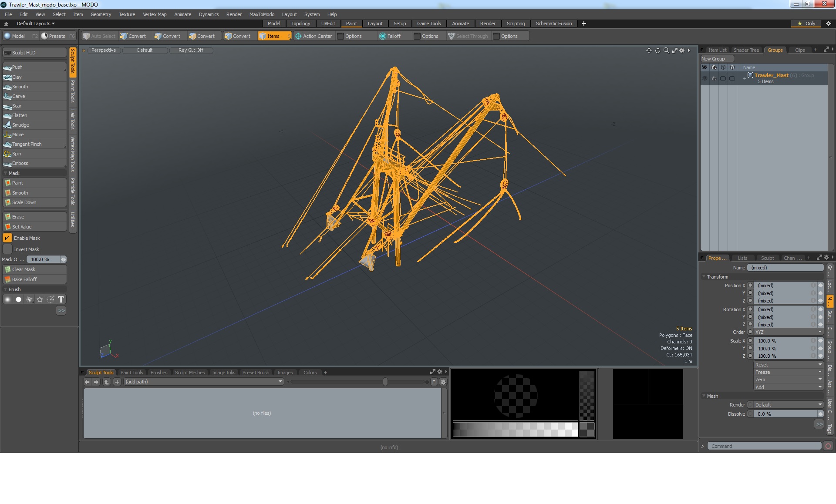Click the New Group button
This screenshot has height=504, width=836.
pyautogui.click(x=717, y=59)
